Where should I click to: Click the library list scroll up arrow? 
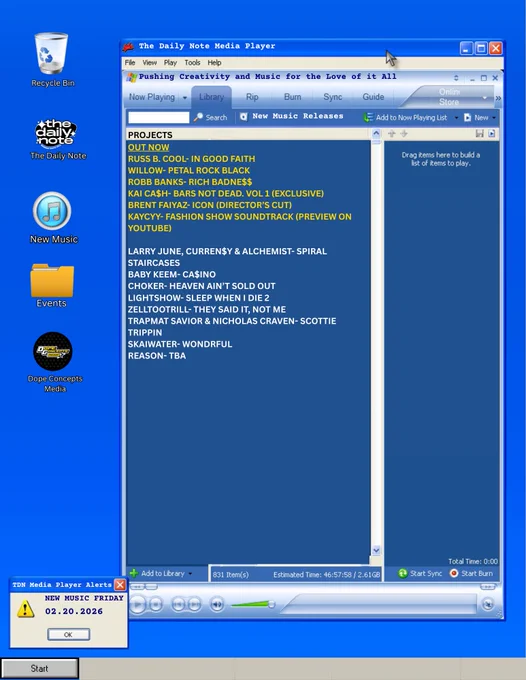coord(376,134)
